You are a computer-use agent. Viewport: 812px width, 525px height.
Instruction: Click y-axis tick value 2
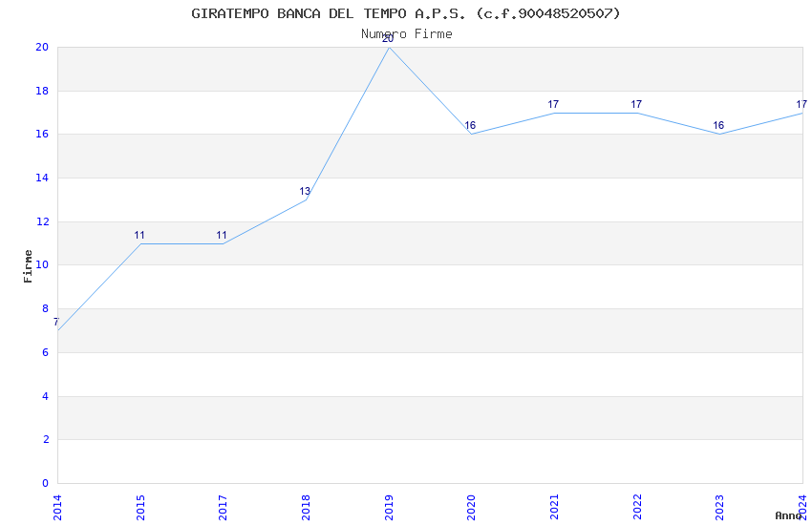pos(46,440)
